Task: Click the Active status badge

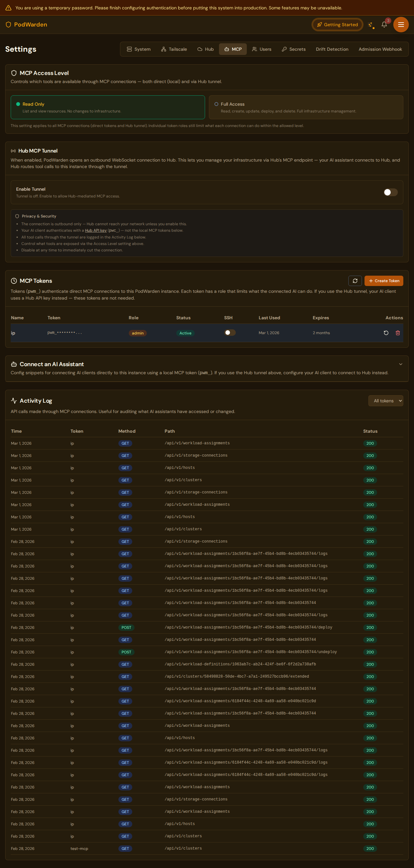Action: (185, 333)
